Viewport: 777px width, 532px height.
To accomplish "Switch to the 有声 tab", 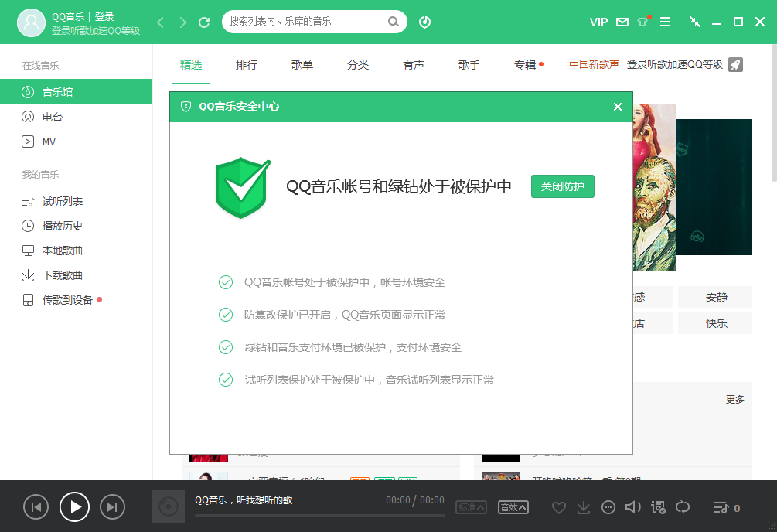I will (414, 65).
